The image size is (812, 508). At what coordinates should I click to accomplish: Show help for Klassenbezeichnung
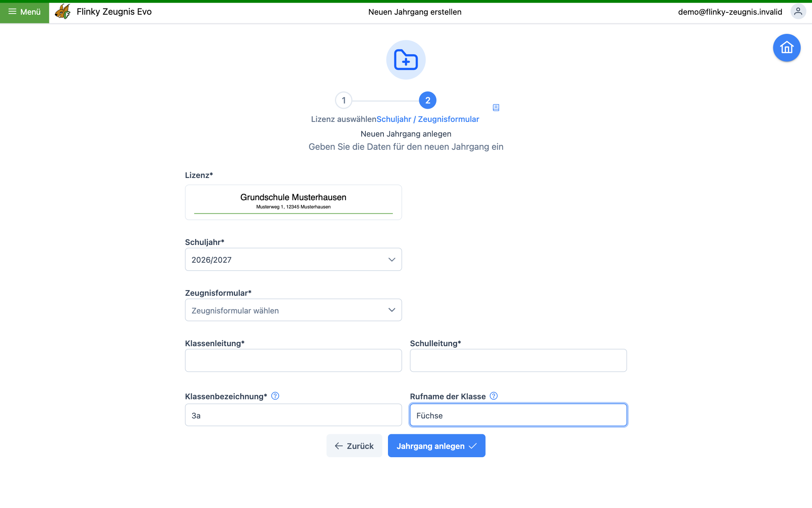tap(275, 396)
